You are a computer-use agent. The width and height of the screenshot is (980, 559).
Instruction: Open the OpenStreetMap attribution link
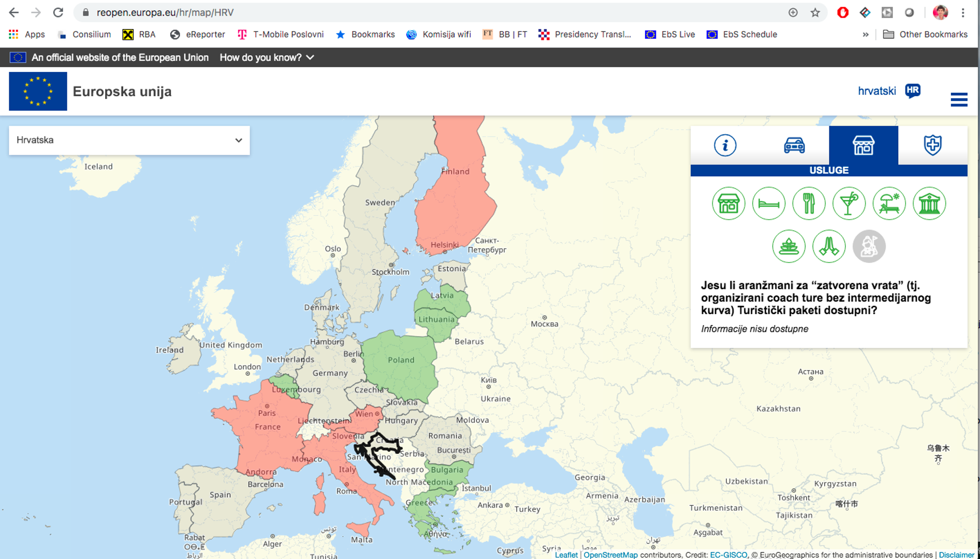tap(610, 555)
